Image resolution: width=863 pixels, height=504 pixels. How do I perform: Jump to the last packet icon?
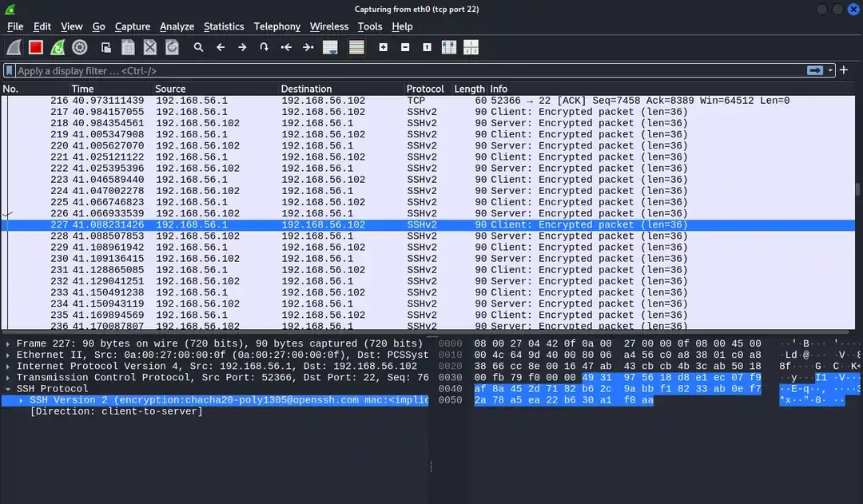click(x=308, y=47)
